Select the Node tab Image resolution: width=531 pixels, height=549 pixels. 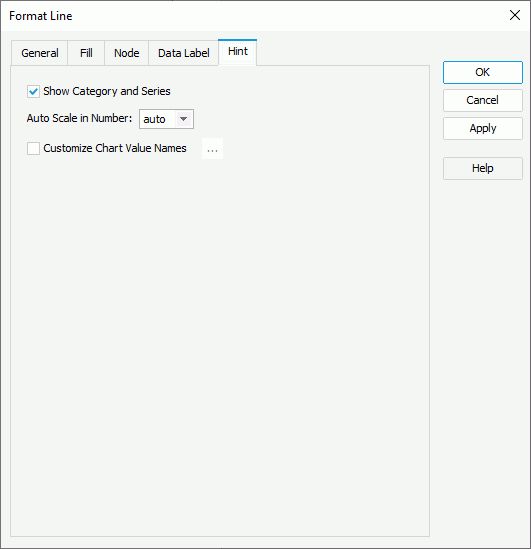coord(126,53)
